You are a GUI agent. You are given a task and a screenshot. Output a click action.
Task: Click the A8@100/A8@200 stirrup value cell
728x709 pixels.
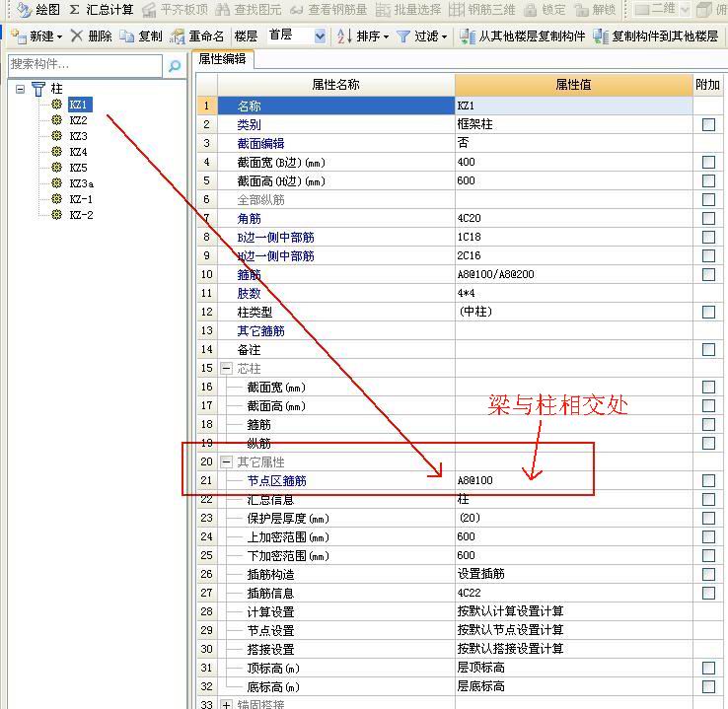[x=573, y=274]
